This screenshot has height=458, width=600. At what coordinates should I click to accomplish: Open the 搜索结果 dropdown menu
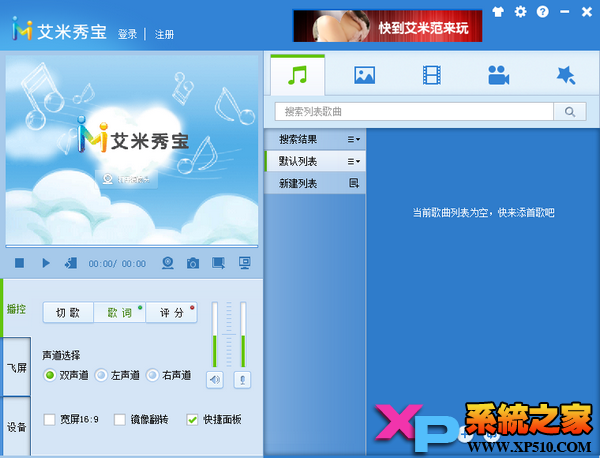[x=354, y=139]
